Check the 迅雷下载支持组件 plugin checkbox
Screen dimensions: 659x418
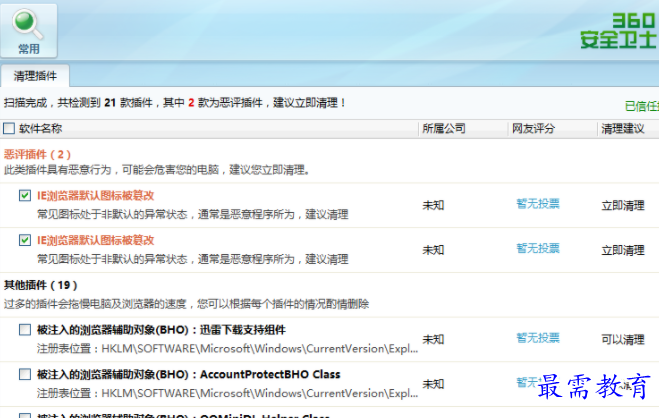[25, 330]
